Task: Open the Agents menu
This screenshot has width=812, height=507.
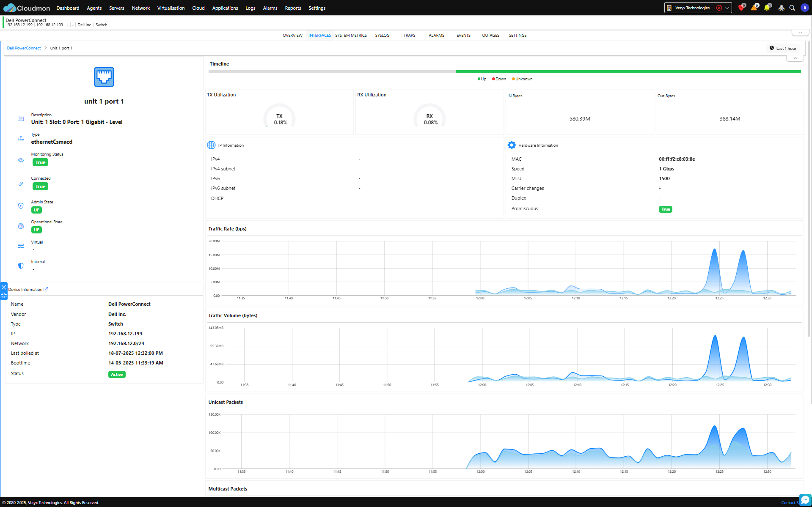Action: [94, 8]
